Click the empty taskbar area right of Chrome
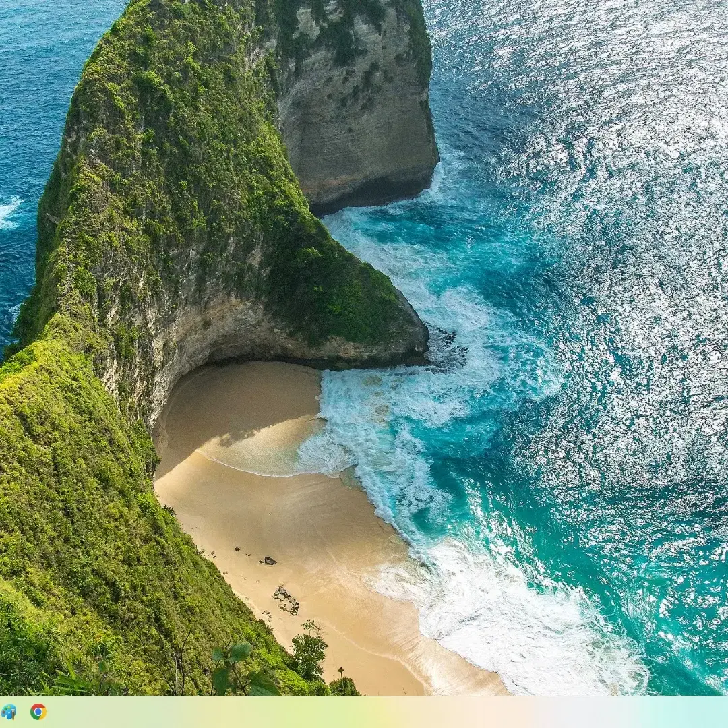 pos(135,712)
